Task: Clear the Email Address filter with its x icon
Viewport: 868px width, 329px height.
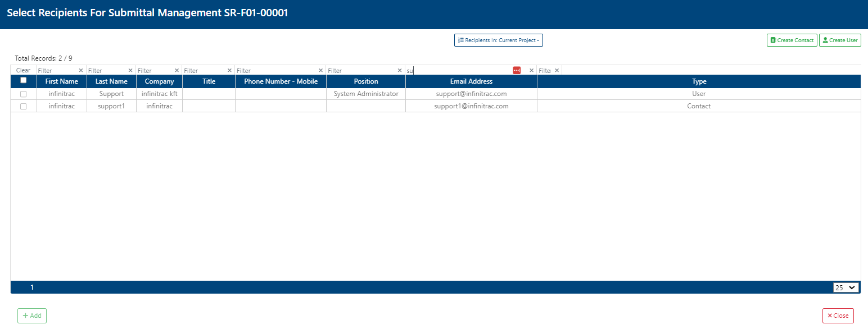Action: coord(532,71)
